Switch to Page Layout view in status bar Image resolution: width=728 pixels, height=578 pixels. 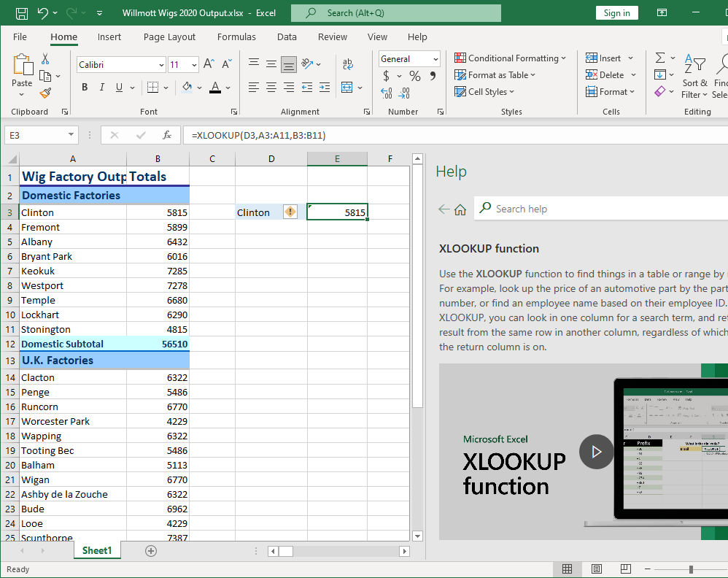(x=596, y=569)
